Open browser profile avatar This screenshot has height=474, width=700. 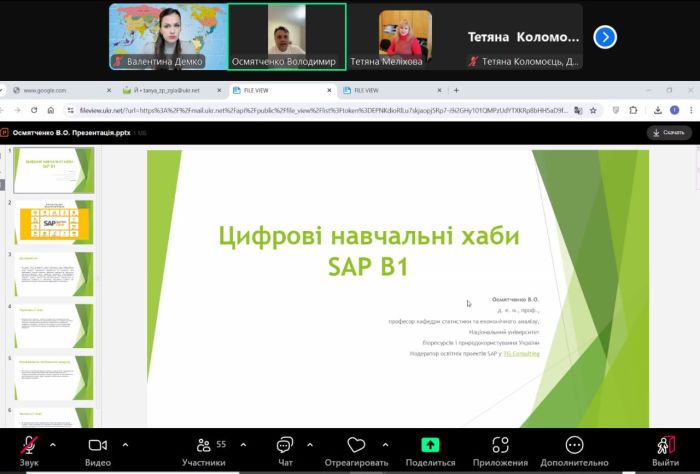(x=675, y=110)
